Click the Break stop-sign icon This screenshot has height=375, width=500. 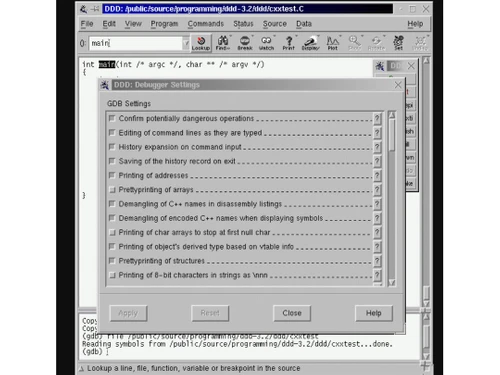[245, 43]
